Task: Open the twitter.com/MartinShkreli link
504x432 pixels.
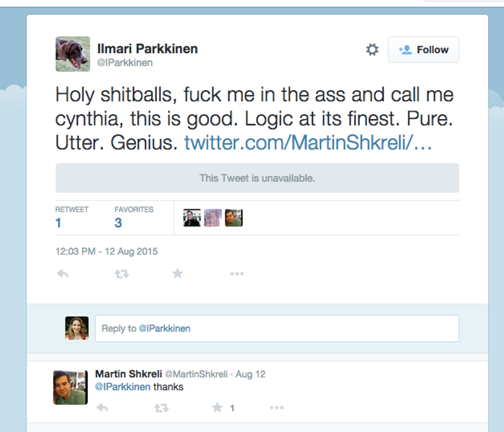Action: tap(308, 142)
